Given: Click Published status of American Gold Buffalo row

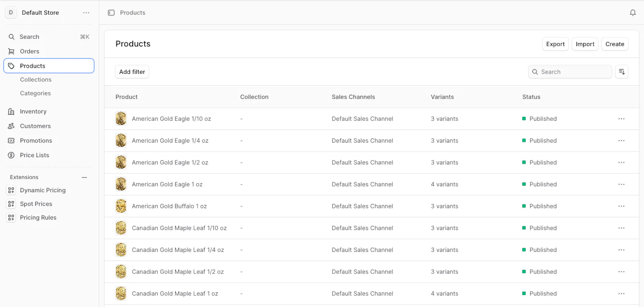Looking at the screenshot, I should (x=539, y=206).
